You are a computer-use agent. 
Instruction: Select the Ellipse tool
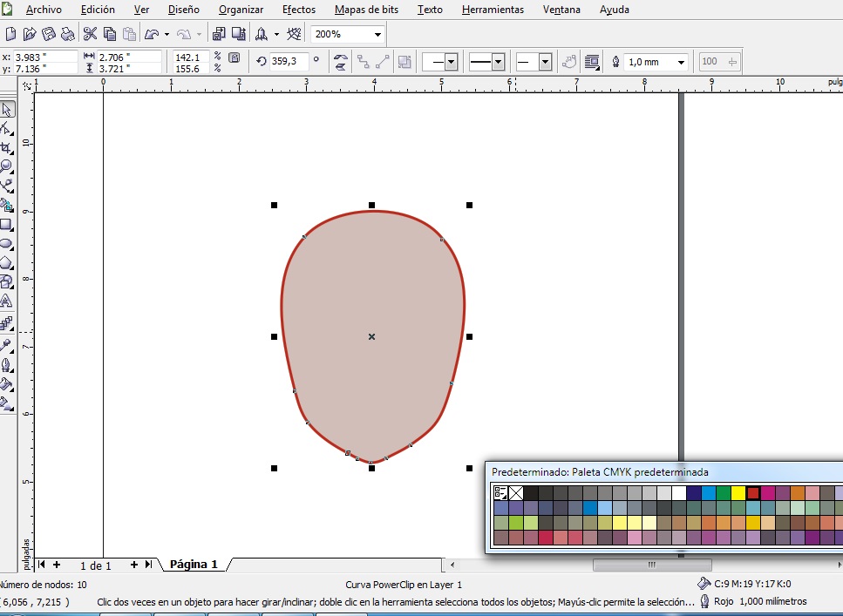[6, 243]
